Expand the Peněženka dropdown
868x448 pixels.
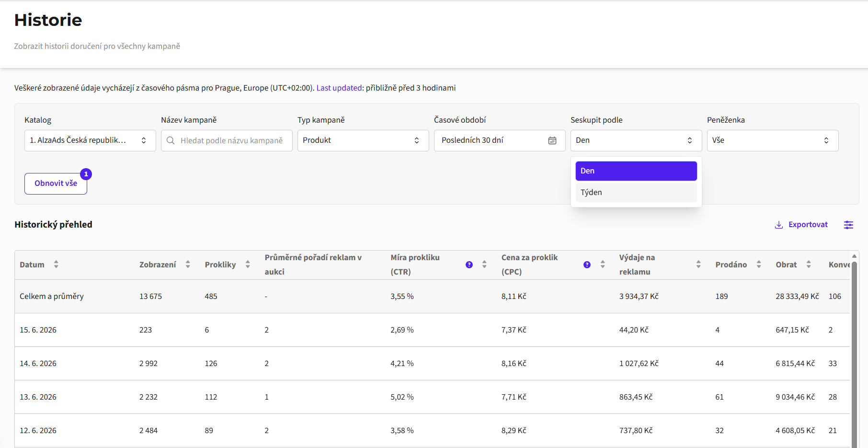pos(773,140)
